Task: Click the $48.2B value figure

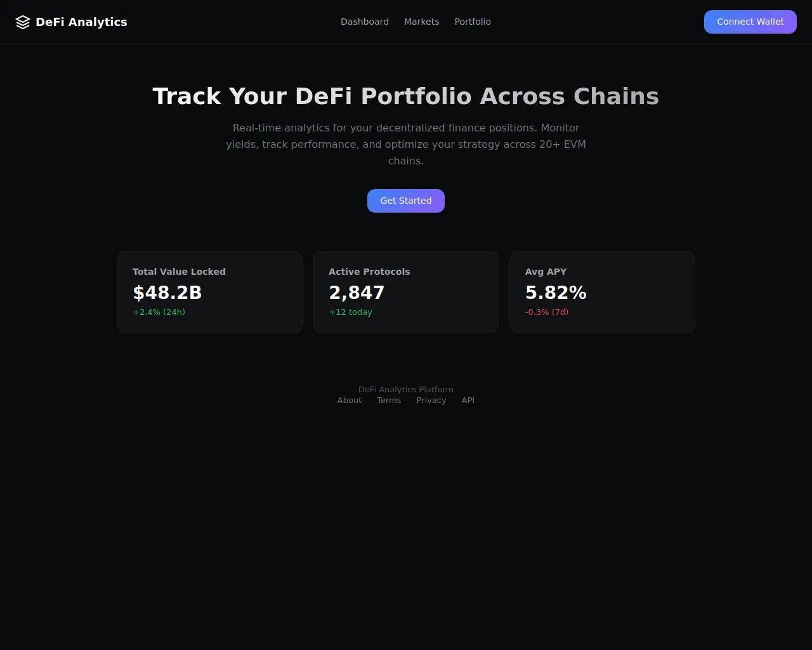Action: tap(167, 293)
